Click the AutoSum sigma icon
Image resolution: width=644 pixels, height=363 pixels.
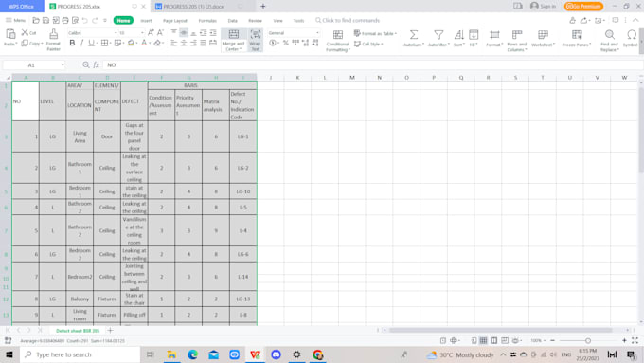(414, 35)
